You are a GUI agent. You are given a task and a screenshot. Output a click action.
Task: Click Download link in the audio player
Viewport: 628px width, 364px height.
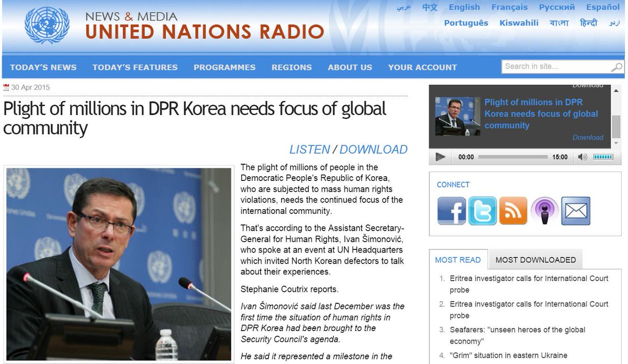[588, 138]
